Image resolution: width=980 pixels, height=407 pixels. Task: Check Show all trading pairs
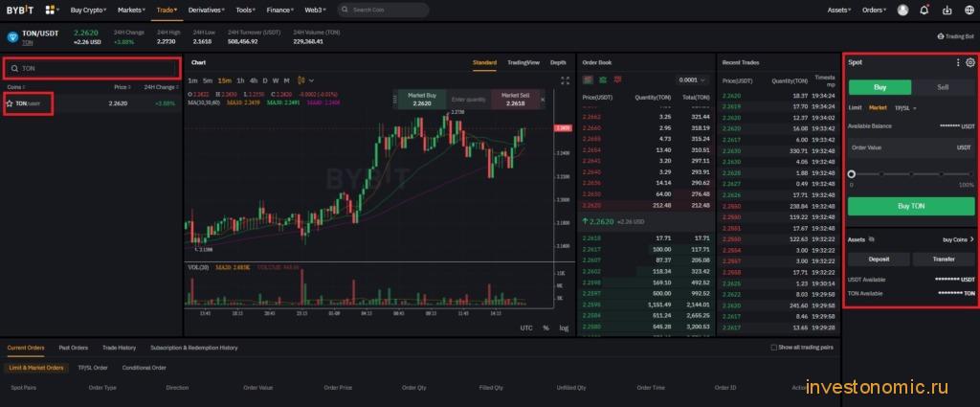773,348
